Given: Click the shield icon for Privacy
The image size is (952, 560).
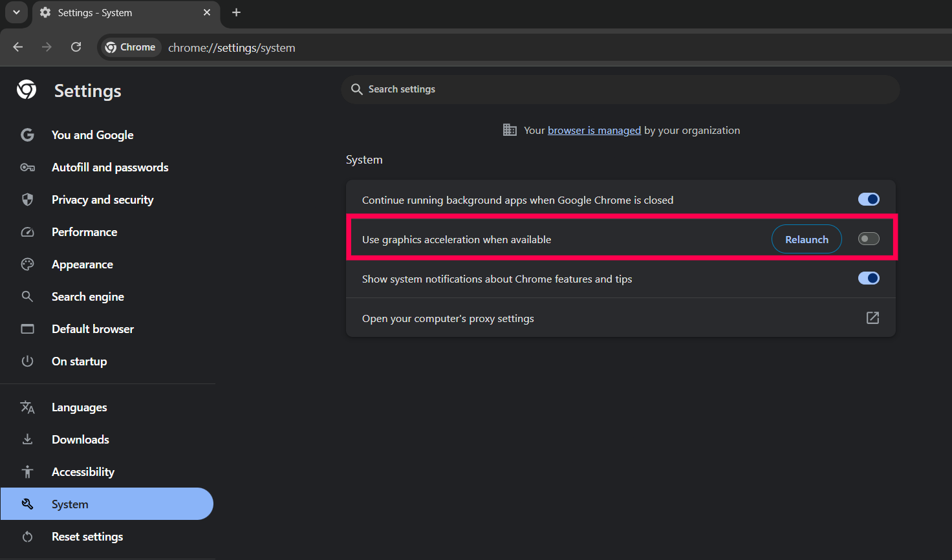Looking at the screenshot, I should click(x=27, y=200).
